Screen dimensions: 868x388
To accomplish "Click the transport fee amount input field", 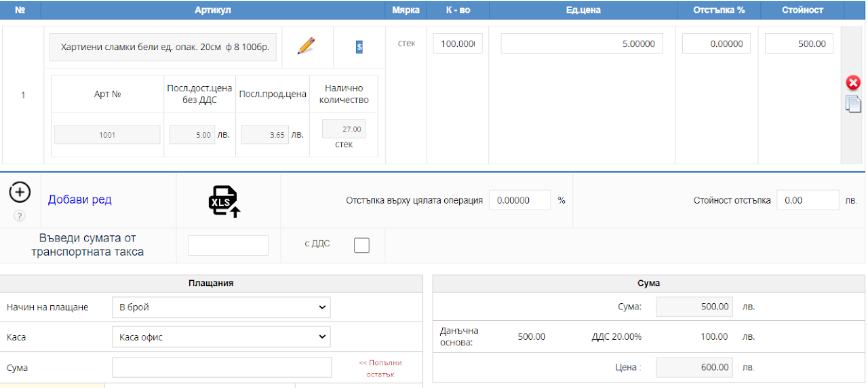I will pos(229,246).
